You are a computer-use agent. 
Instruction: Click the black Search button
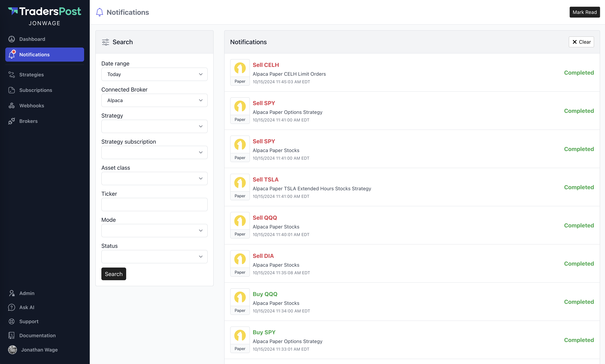114,274
